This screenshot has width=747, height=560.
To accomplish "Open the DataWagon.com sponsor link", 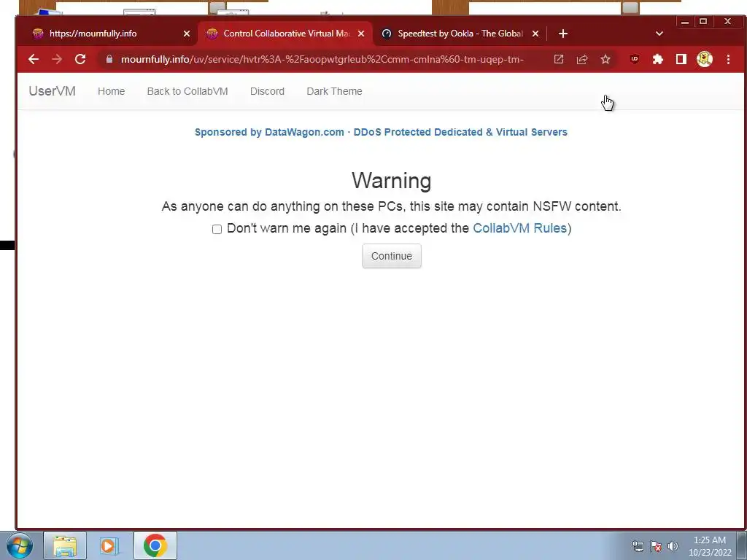I will point(381,132).
